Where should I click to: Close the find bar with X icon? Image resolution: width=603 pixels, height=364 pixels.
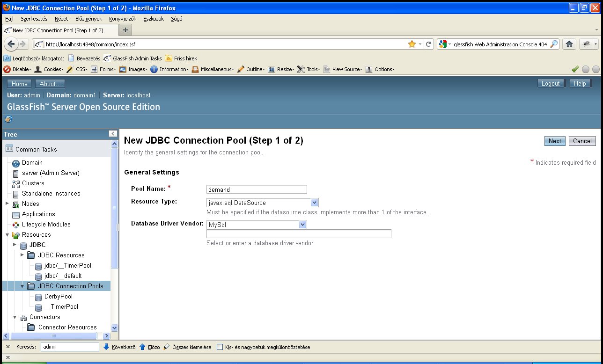tap(8, 347)
